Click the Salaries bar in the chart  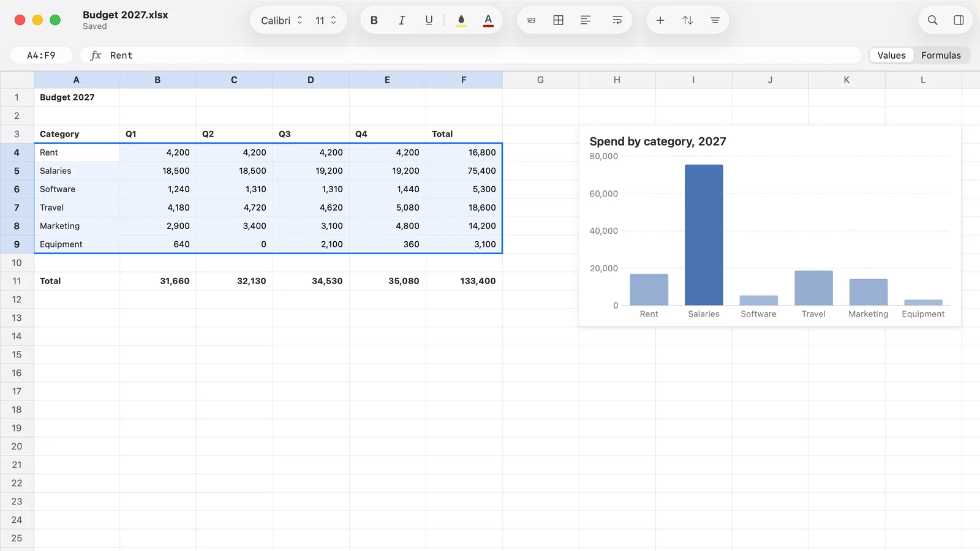point(704,235)
